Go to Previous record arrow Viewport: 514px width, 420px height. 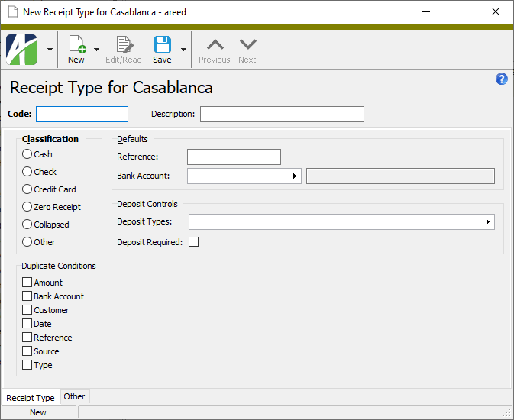tap(215, 44)
